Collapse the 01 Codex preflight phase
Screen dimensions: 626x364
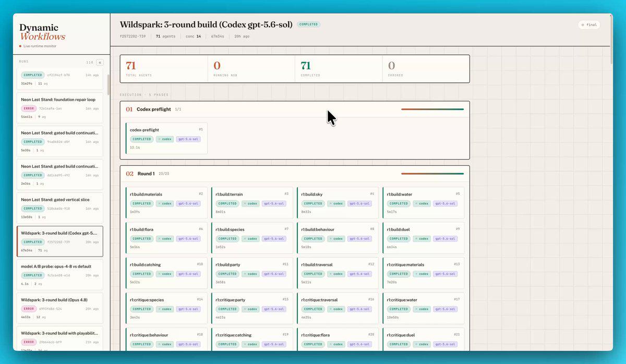pos(295,110)
